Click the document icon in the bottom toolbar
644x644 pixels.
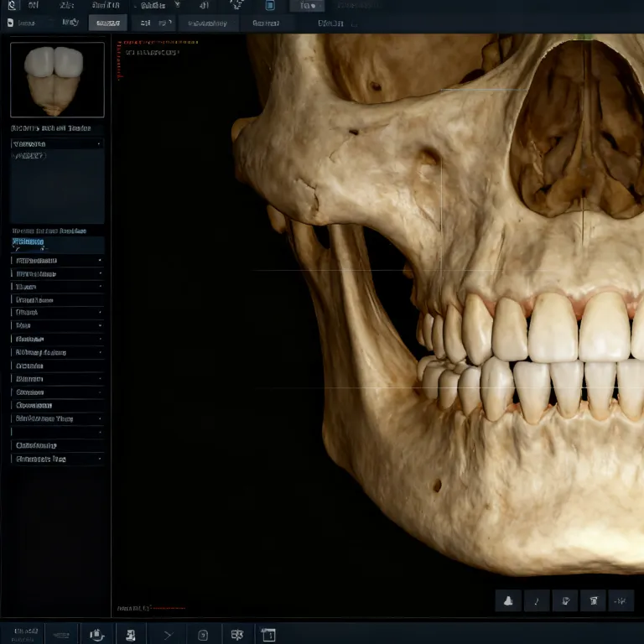pos(131,634)
